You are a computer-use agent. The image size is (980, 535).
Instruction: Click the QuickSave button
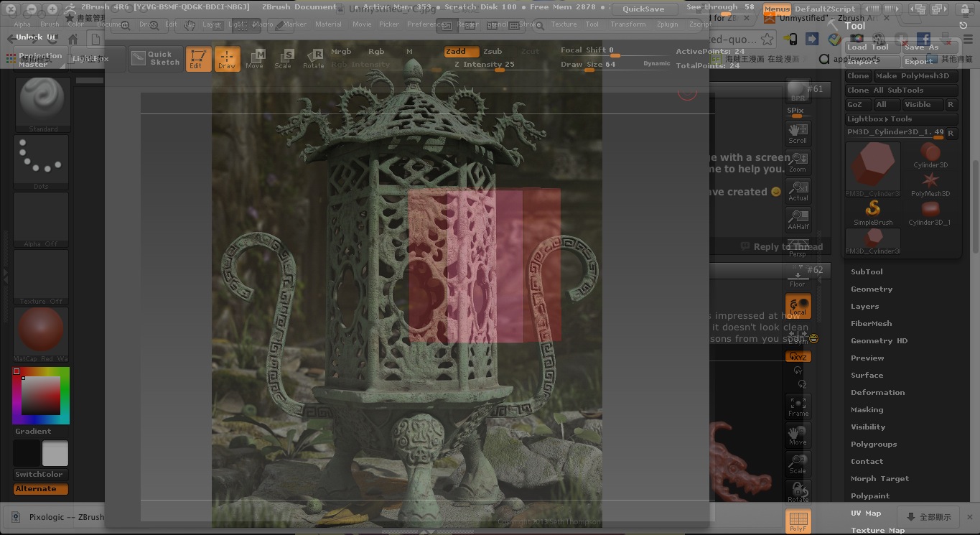point(643,9)
